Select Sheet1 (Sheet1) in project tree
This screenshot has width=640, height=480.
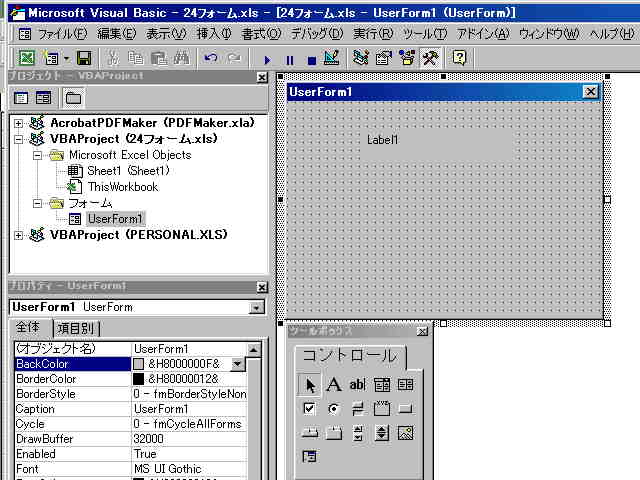pos(128,171)
